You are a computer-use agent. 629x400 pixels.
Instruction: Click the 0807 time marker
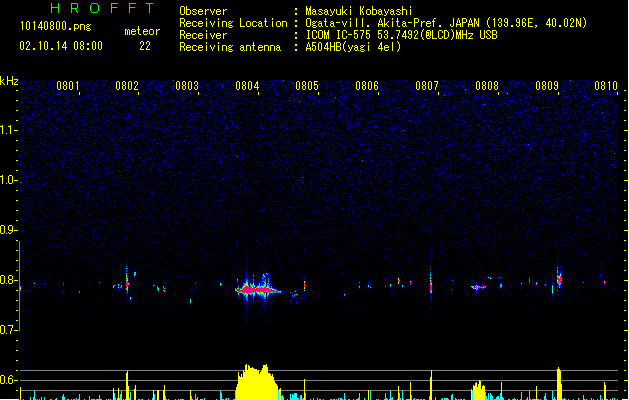point(427,86)
